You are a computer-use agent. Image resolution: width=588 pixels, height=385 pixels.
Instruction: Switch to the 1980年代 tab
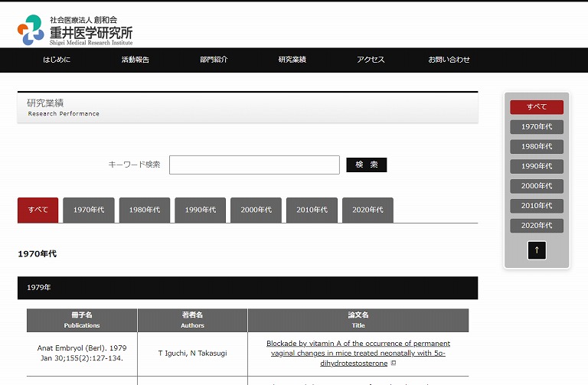(145, 210)
